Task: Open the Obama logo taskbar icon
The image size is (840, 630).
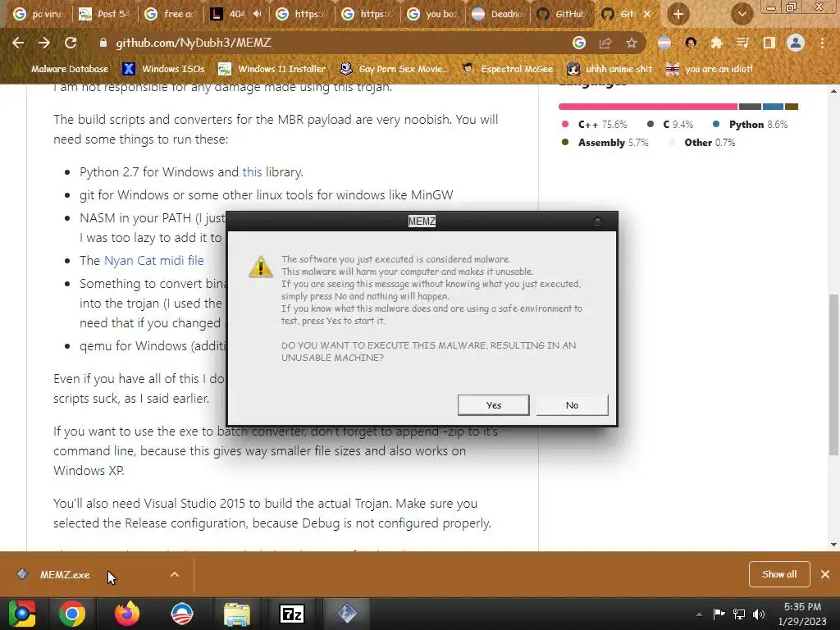Action: click(182, 614)
